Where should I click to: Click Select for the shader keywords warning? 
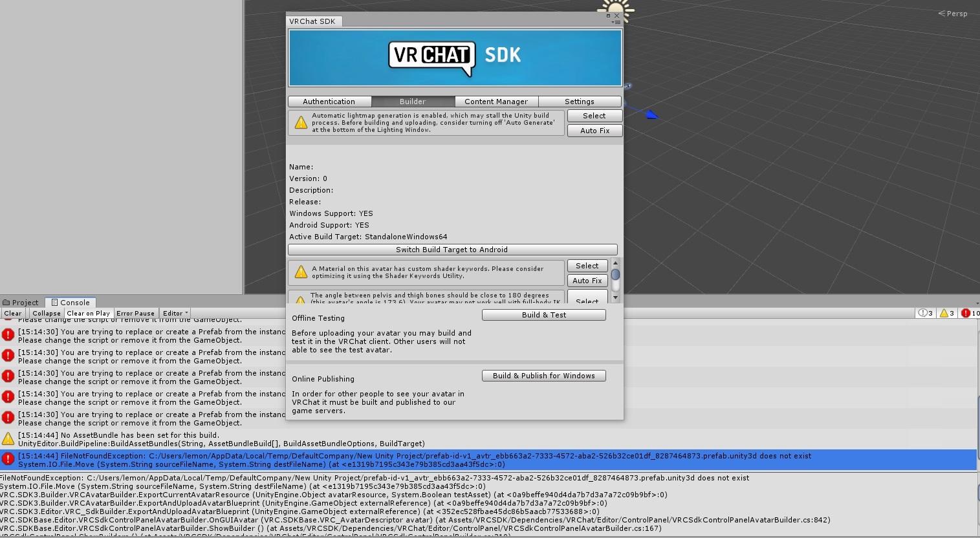587,266
